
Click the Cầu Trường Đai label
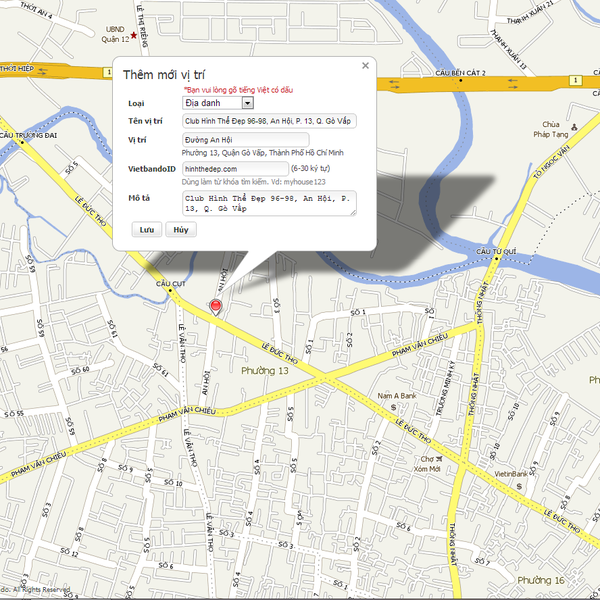(x=28, y=135)
